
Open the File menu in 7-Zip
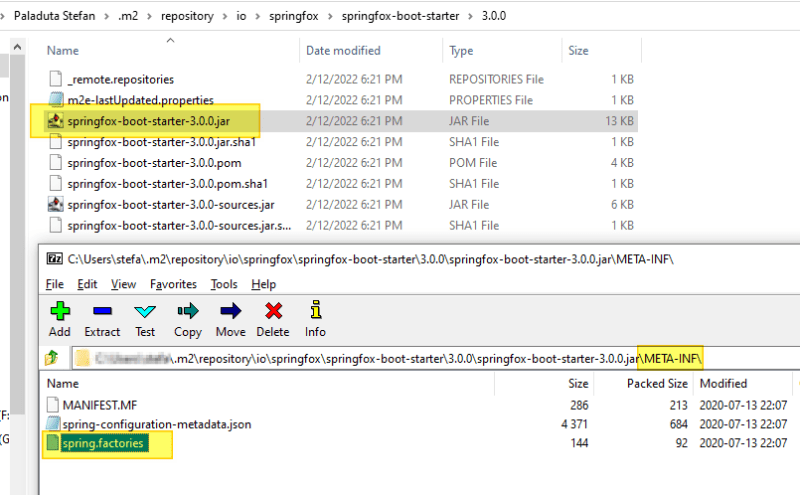[55, 284]
